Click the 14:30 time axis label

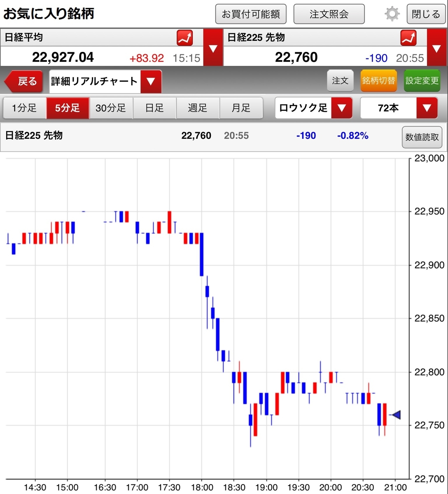(35, 487)
